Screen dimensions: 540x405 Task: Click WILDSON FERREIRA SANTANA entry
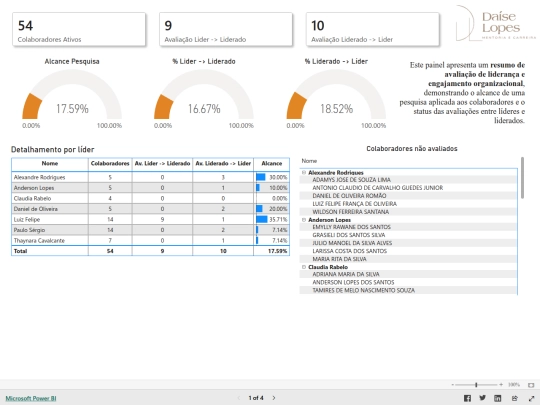(351, 211)
